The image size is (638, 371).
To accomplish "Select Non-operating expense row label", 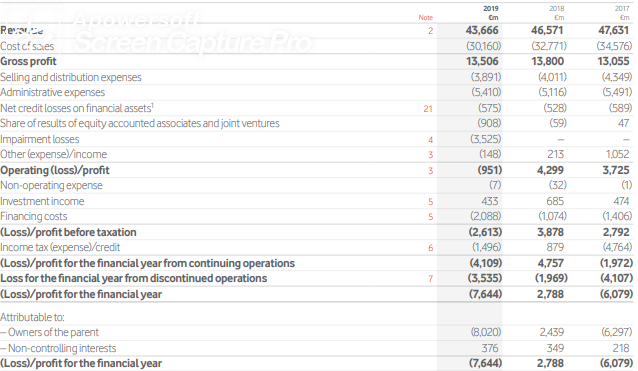I will tap(51, 186).
